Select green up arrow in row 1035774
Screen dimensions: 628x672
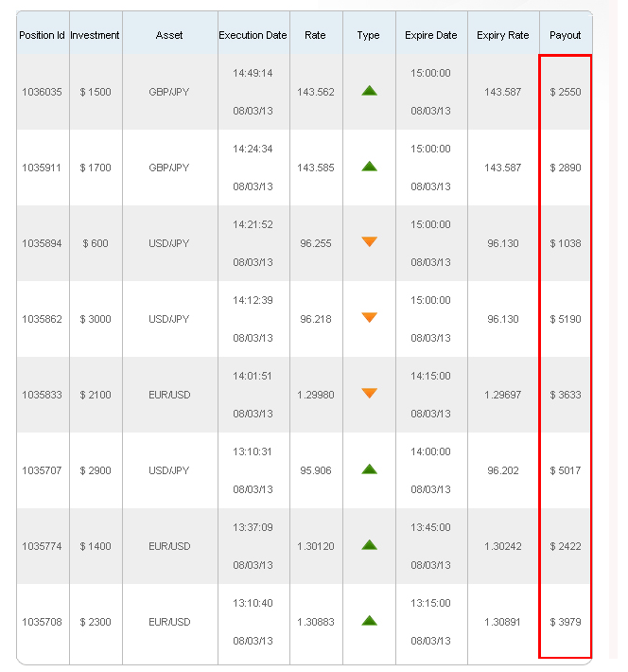click(x=369, y=545)
